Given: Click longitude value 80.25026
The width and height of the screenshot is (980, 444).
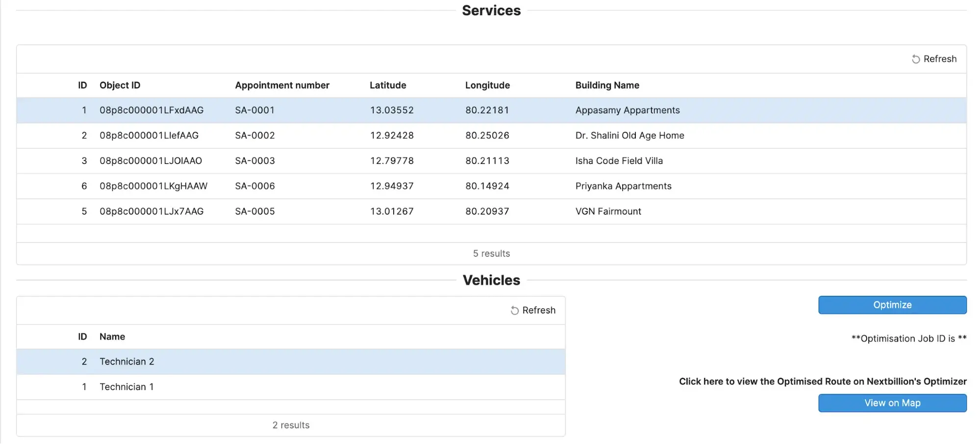Looking at the screenshot, I should (x=487, y=135).
